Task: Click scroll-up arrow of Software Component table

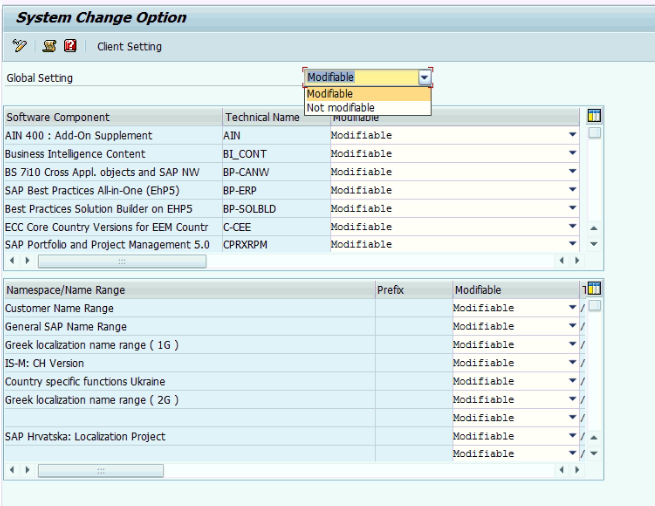Action: (594, 228)
